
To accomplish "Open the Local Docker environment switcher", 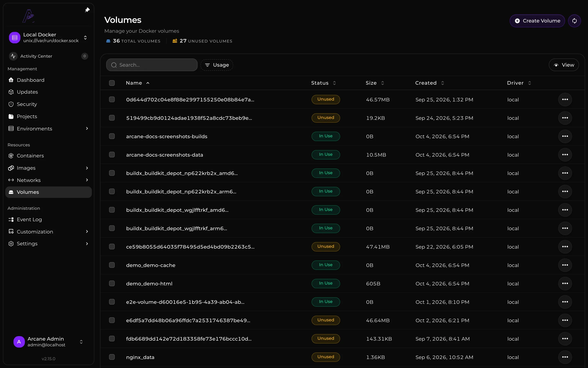I will pos(48,38).
